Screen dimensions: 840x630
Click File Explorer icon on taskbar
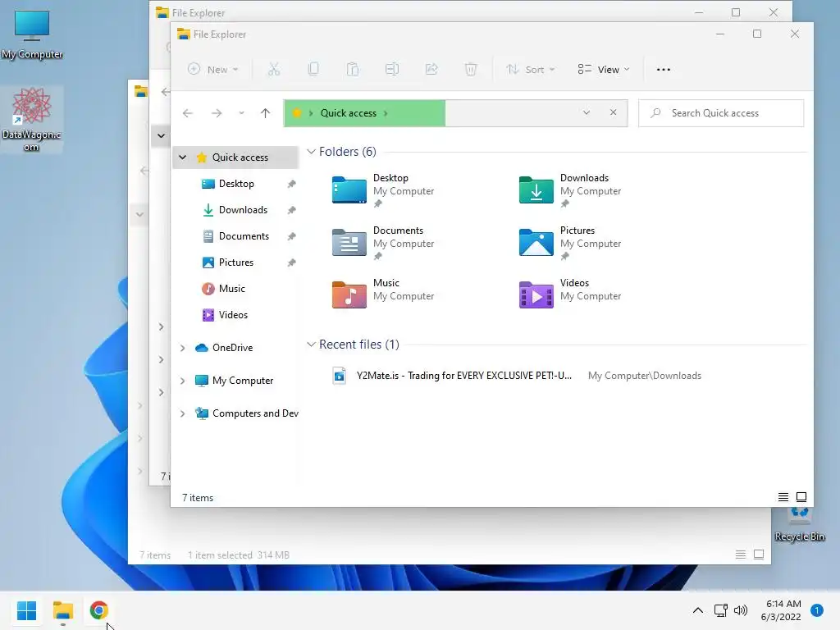point(62,610)
